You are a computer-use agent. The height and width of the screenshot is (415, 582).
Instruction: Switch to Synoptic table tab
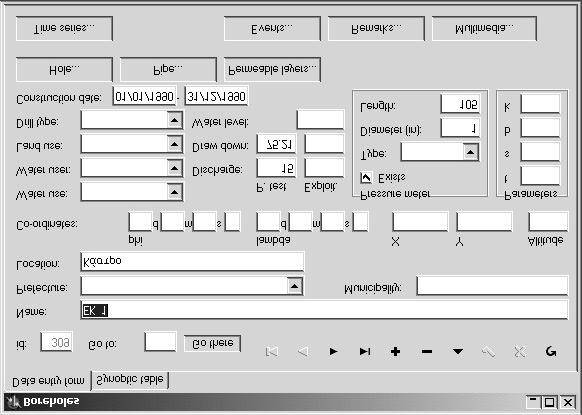[130, 380]
